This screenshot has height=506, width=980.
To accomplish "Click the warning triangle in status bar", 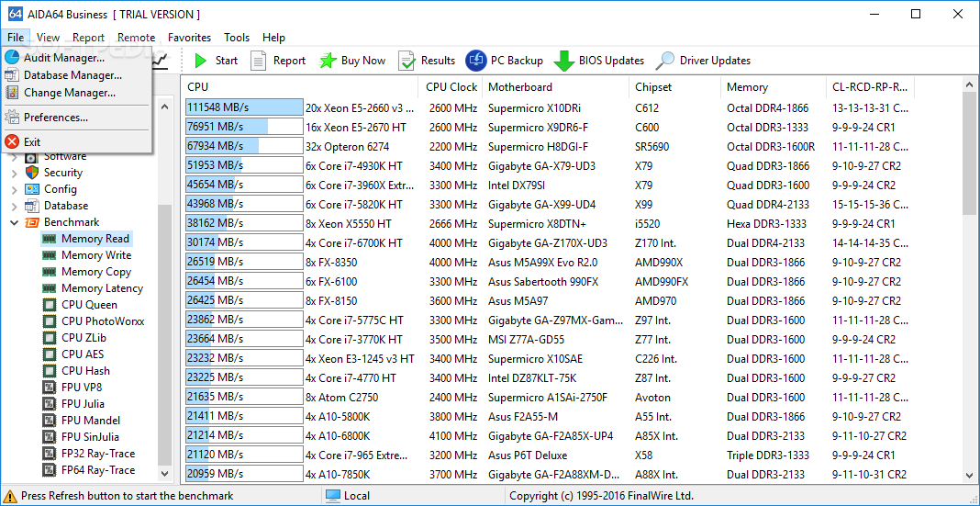I will (9, 496).
